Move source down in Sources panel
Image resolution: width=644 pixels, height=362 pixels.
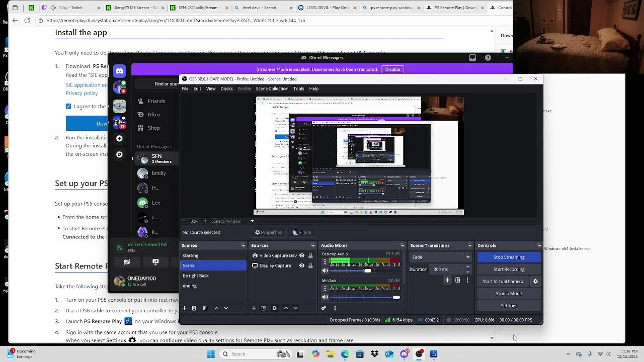pos(295,308)
